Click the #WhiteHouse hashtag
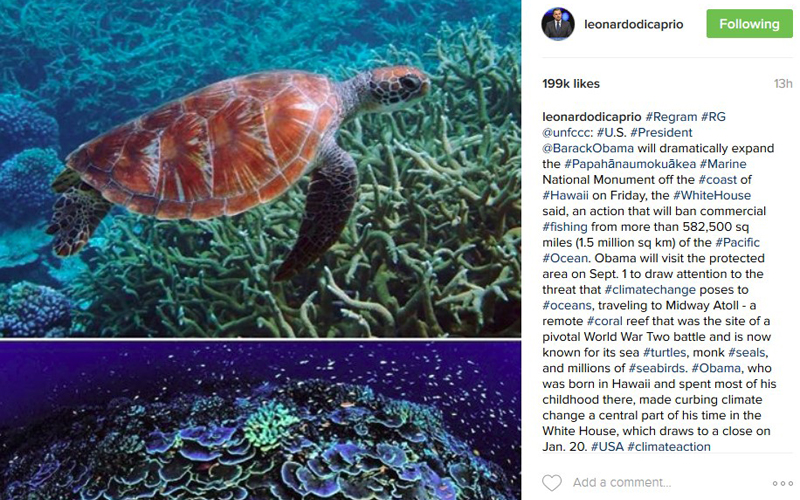Image resolution: width=800 pixels, height=500 pixels. pyautogui.click(x=712, y=195)
